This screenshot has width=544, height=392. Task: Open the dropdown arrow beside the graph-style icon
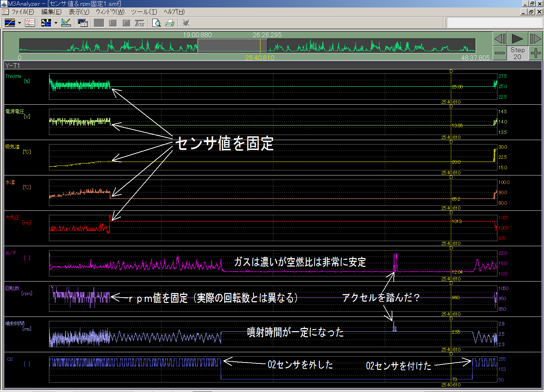click(19, 23)
